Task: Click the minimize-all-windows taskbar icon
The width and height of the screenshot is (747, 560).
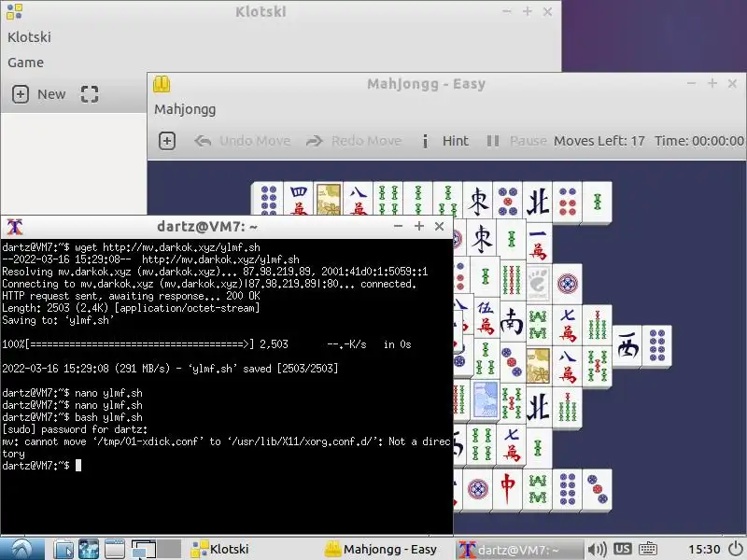Action: pyautogui.click(x=115, y=549)
